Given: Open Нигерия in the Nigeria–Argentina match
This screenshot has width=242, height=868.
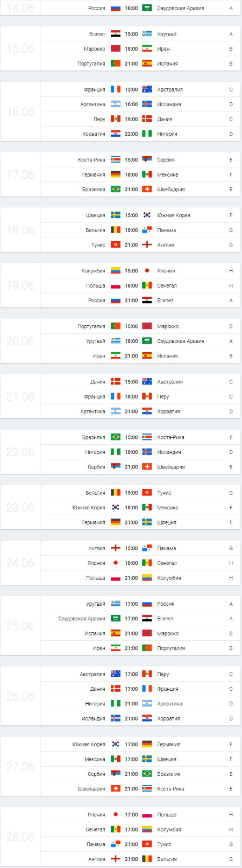Looking at the screenshot, I should (x=95, y=704).
